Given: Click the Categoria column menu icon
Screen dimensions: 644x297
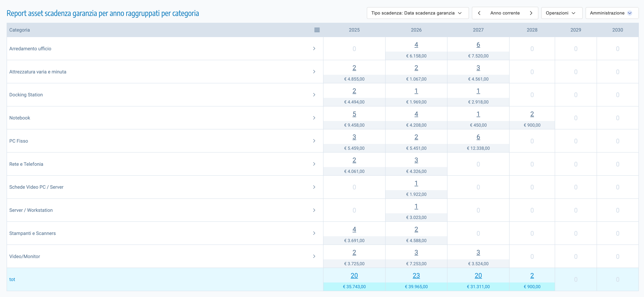Looking at the screenshot, I should click(317, 30).
